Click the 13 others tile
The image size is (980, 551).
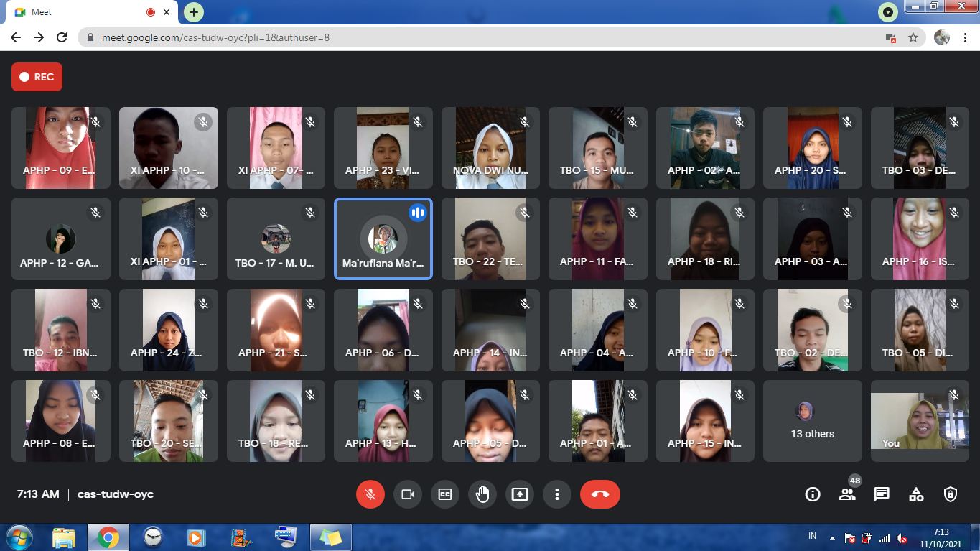coord(812,421)
